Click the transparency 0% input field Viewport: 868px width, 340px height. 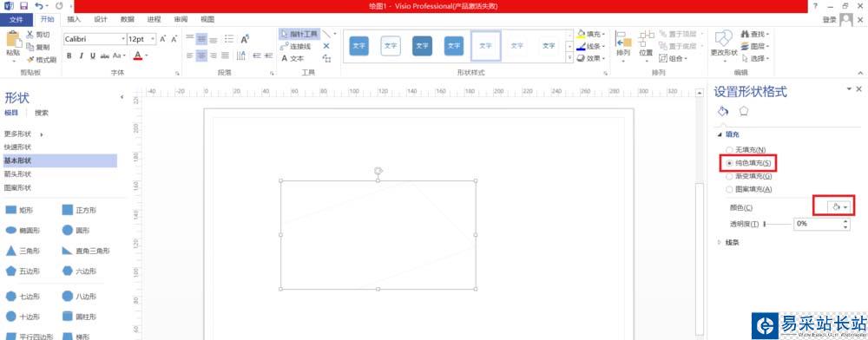coord(819,224)
